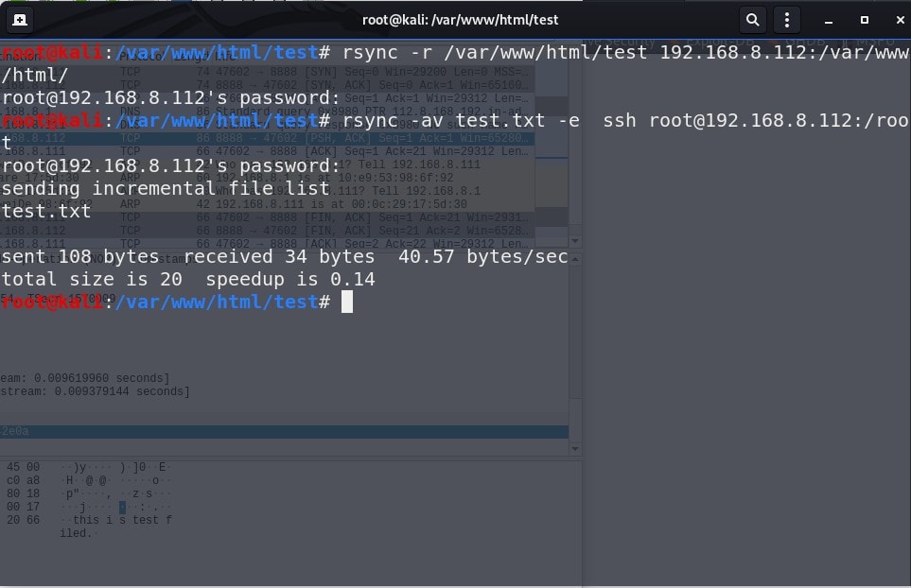Minimize the root@kali terminal window
The width and height of the screenshot is (911, 588).
click(x=829, y=20)
